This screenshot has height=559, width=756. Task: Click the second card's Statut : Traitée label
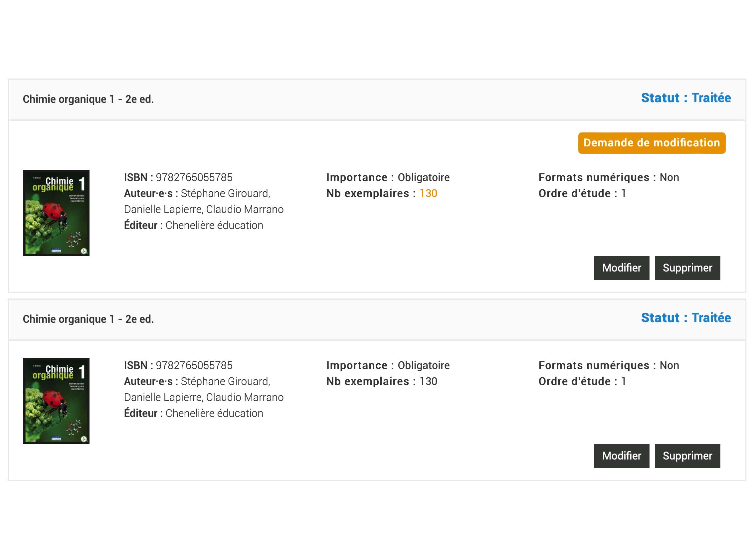coord(685,317)
